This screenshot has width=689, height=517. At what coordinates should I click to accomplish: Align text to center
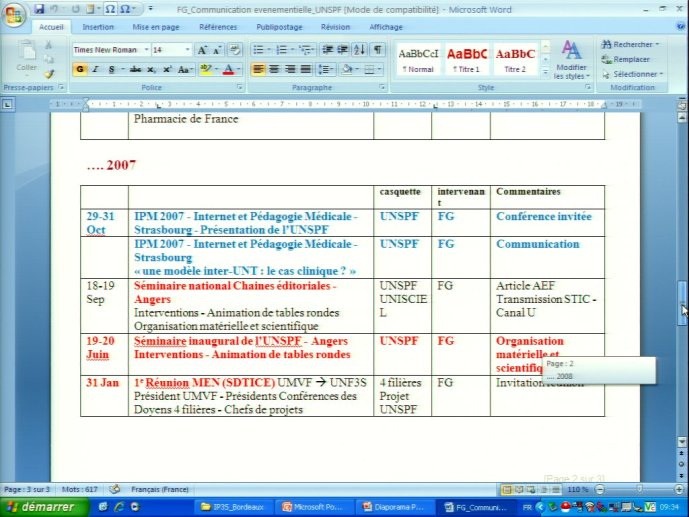(x=274, y=69)
